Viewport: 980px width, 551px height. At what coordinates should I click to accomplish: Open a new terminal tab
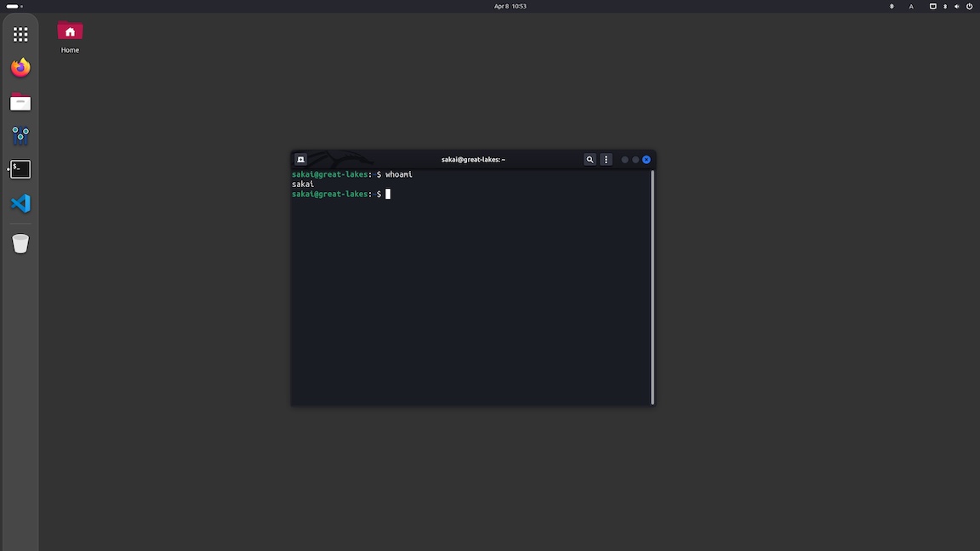coord(300,159)
